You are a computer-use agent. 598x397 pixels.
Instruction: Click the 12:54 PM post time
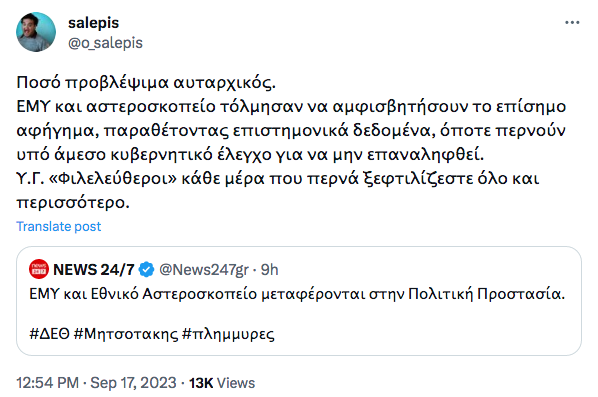point(47,383)
